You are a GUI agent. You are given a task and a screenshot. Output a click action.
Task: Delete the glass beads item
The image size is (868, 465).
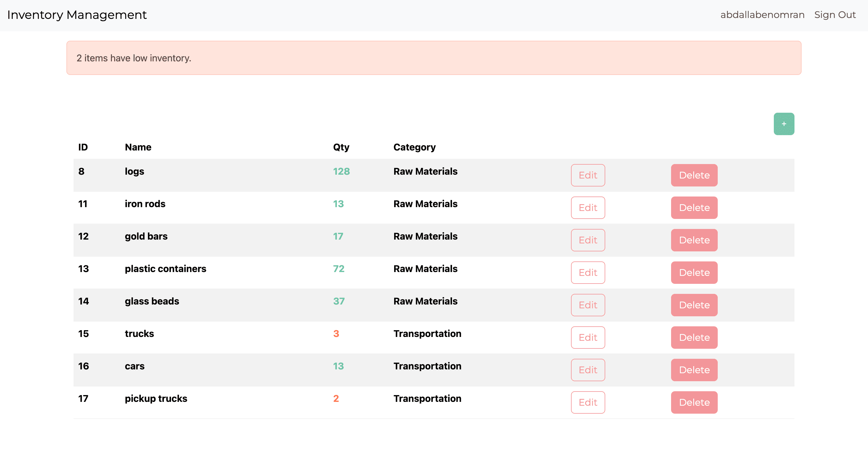coord(694,305)
